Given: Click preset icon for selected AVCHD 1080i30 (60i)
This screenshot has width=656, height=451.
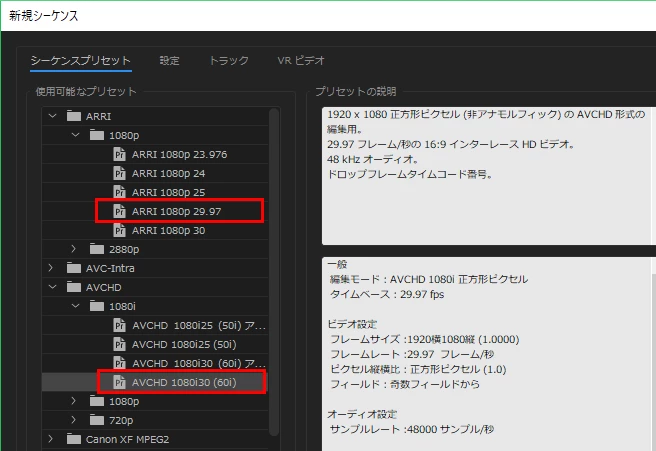Looking at the screenshot, I should (120, 382).
